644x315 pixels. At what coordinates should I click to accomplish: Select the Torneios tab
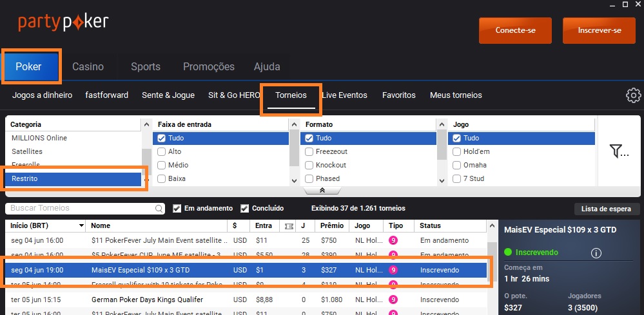(291, 95)
